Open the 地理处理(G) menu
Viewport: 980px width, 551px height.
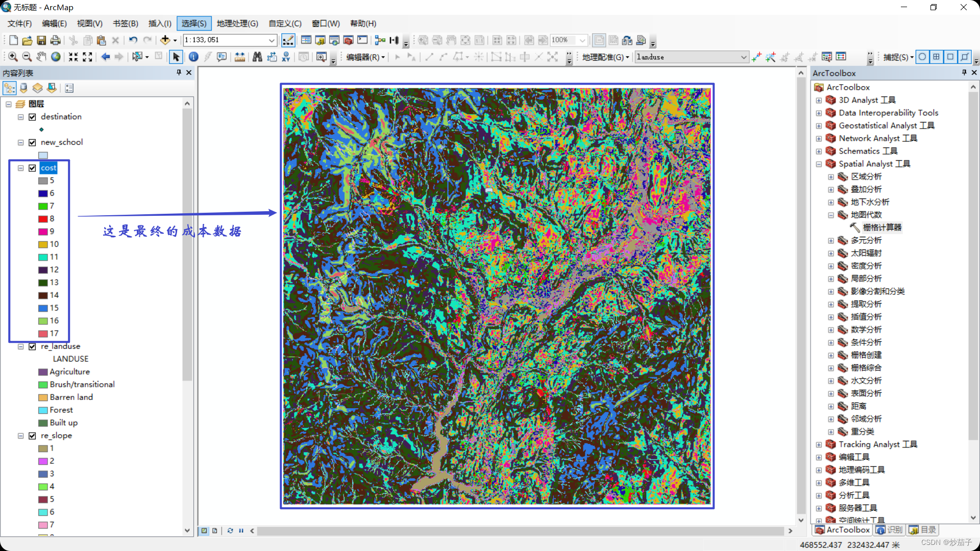pos(237,23)
